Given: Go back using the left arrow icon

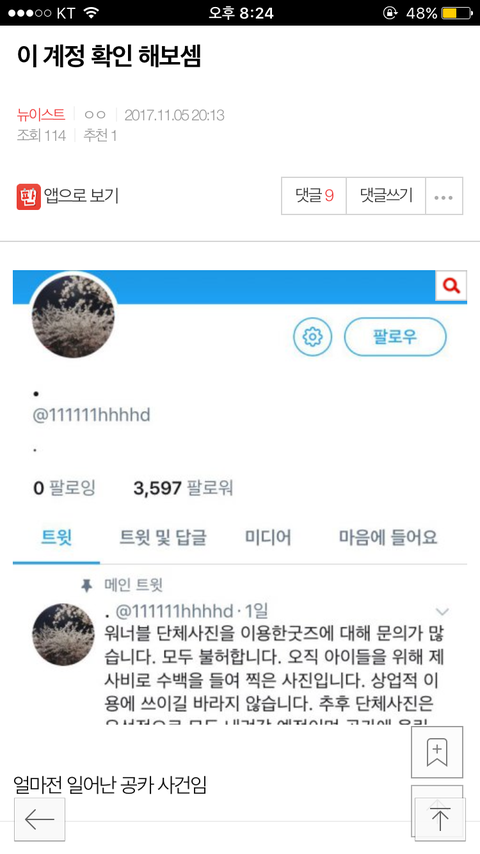Looking at the screenshot, I should click(x=39, y=819).
